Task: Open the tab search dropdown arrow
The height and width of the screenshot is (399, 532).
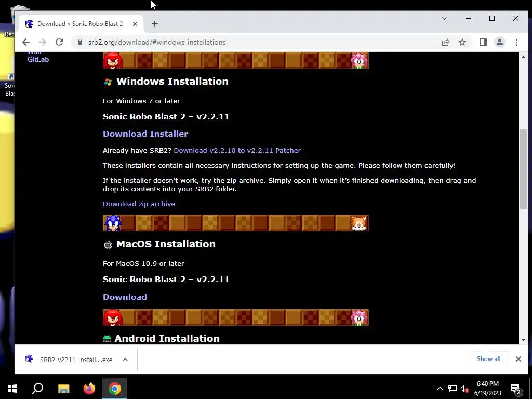Action: pyautogui.click(x=444, y=18)
